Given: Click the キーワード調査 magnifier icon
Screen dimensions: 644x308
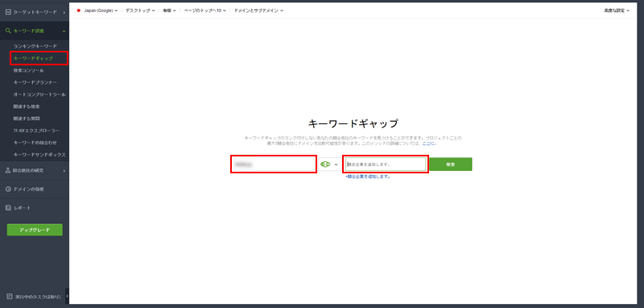Looking at the screenshot, I should [8, 31].
